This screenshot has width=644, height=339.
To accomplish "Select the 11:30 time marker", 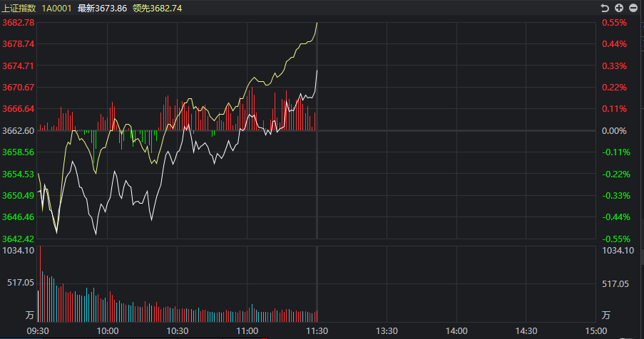I will (317, 331).
